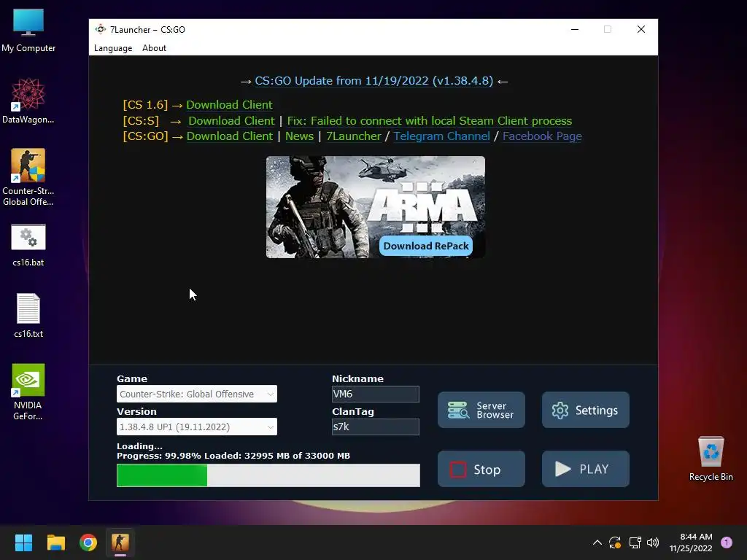Launch Google Chrome from the taskbar
Image resolution: width=747 pixels, height=560 pixels.
click(88, 542)
